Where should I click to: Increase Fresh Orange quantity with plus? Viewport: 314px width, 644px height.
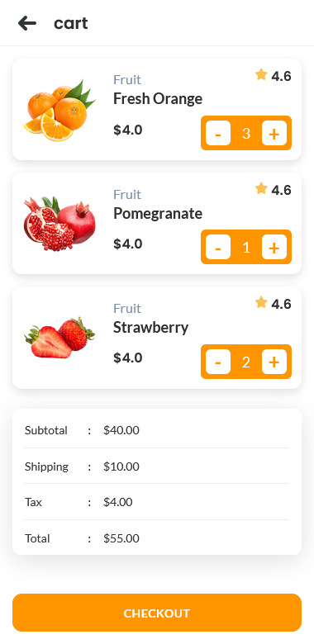pyautogui.click(x=274, y=133)
